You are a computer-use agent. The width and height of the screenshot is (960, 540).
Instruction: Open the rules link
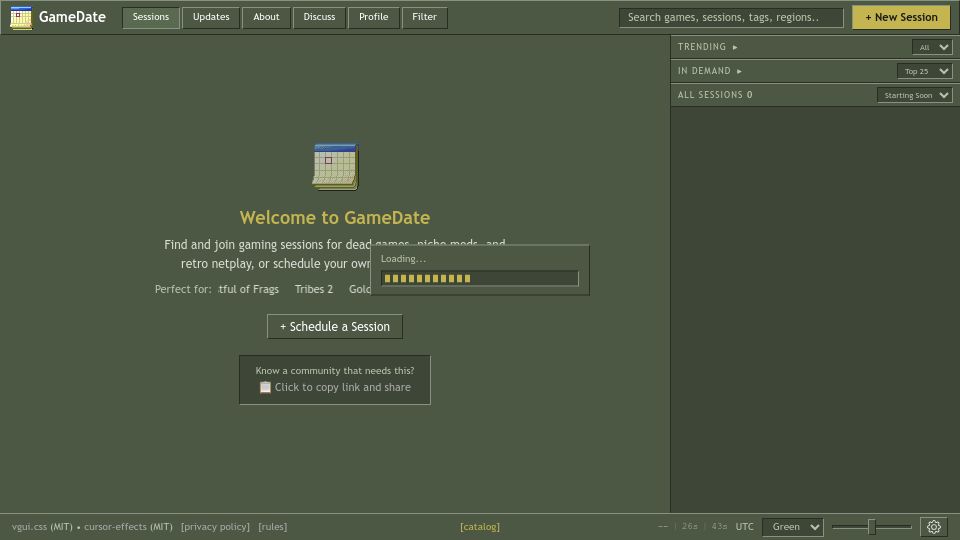coord(272,527)
